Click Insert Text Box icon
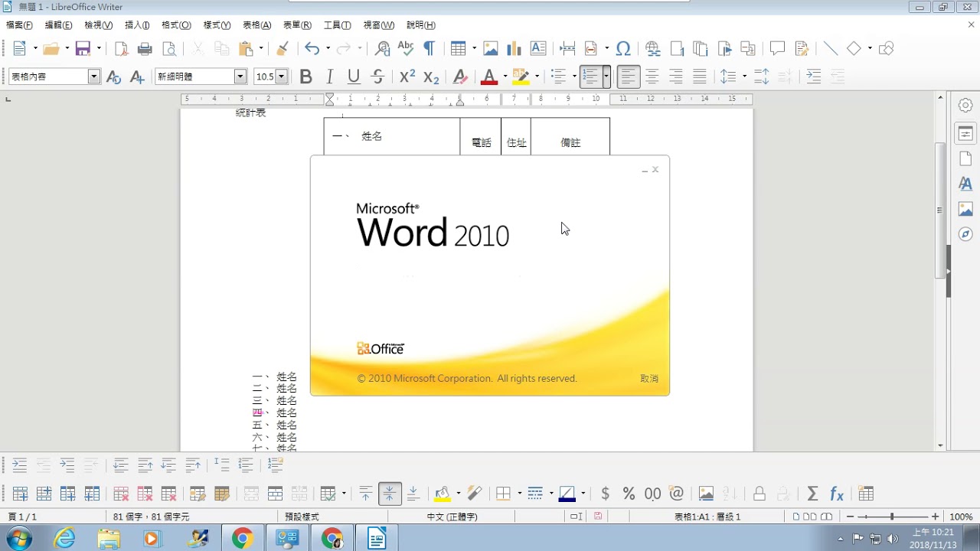 pos(538,49)
